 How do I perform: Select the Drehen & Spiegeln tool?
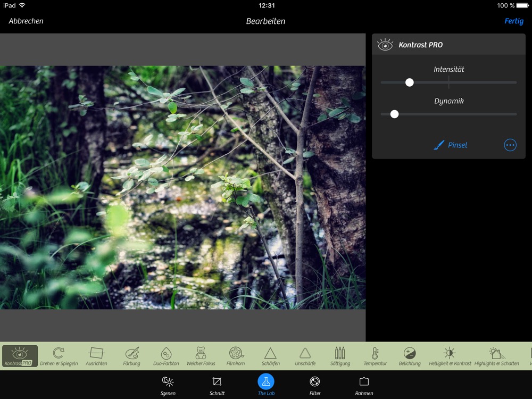coord(59,356)
